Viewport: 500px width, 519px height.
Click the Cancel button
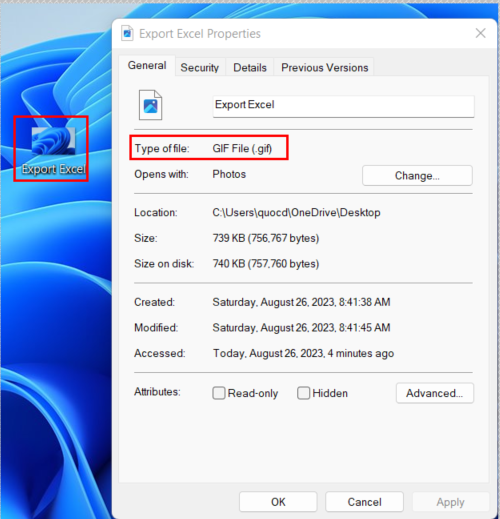pos(364,502)
